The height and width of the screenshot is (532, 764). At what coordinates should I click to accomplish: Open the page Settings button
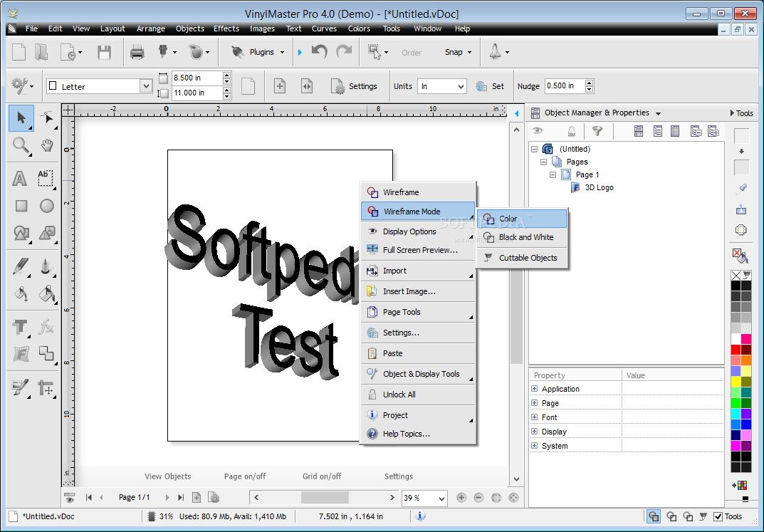[x=354, y=86]
